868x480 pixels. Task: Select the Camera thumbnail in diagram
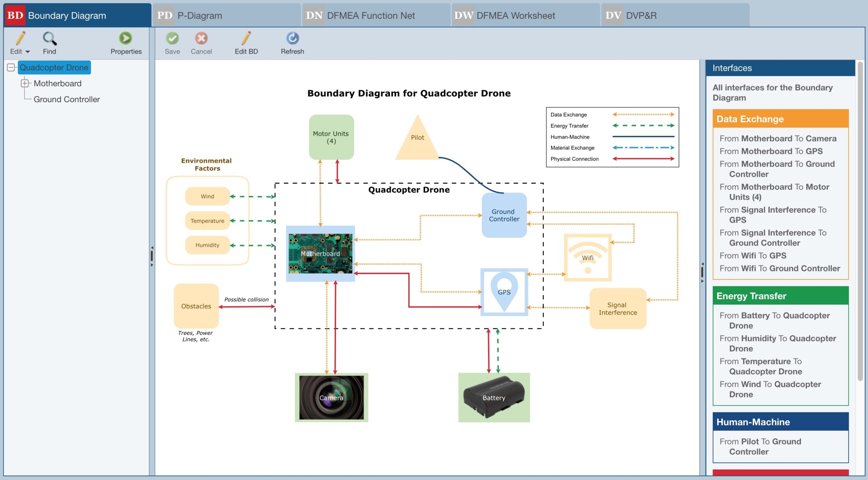(x=331, y=397)
